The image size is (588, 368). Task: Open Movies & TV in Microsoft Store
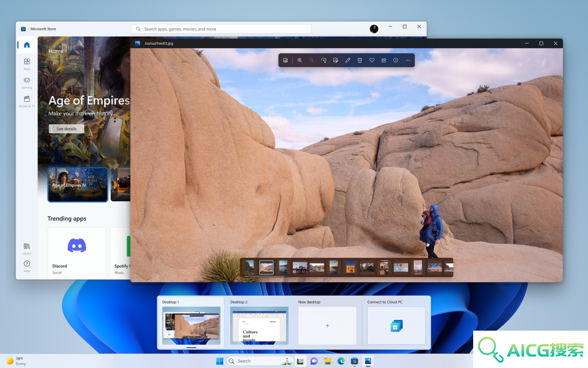pyautogui.click(x=26, y=101)
